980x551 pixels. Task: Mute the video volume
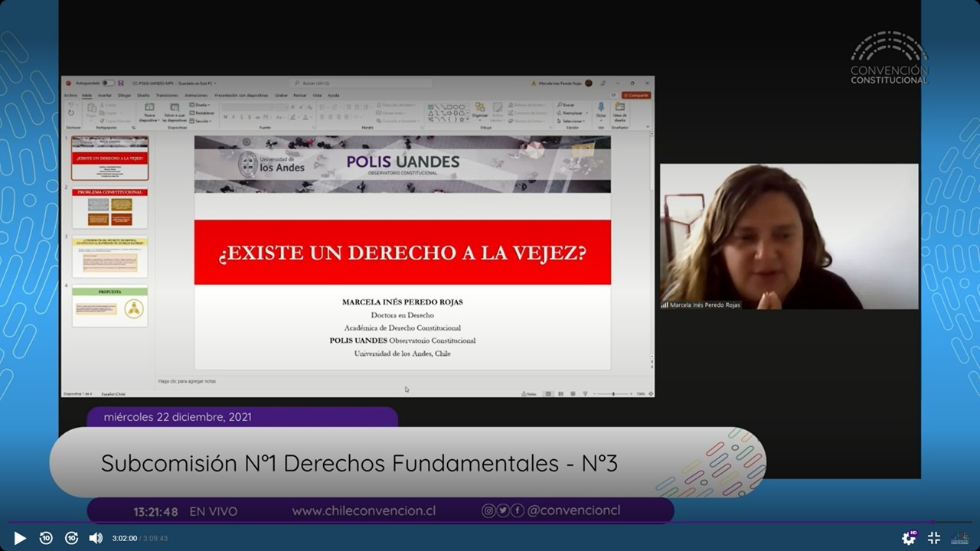pyautogui.click(x=96, y=538)
